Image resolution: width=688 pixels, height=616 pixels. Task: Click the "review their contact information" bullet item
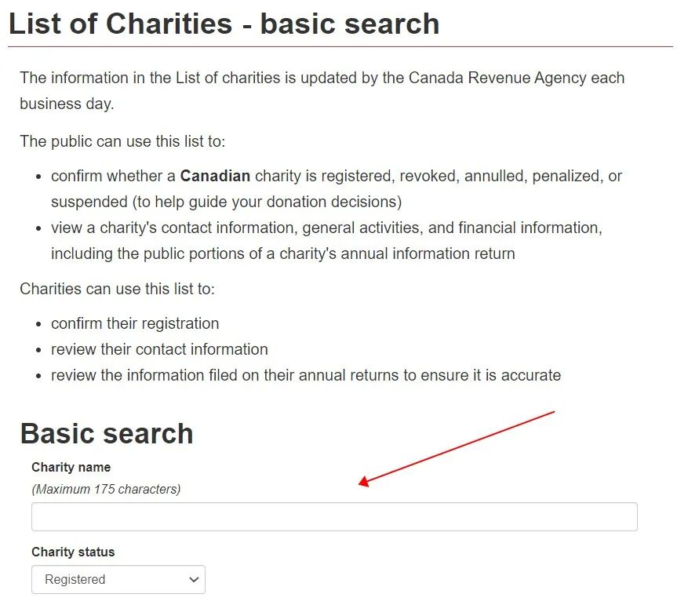(x=159, y=349)
